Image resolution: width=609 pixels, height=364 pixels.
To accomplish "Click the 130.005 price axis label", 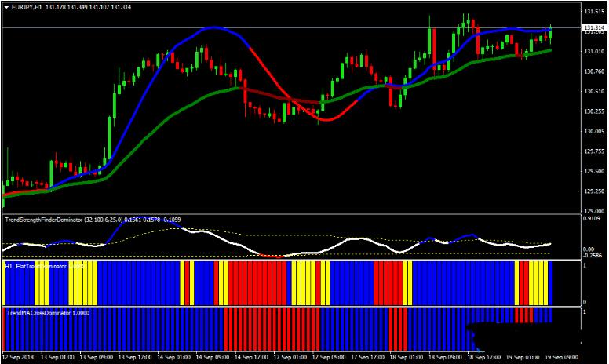I will pyautogui.click(x=594, y=132).
